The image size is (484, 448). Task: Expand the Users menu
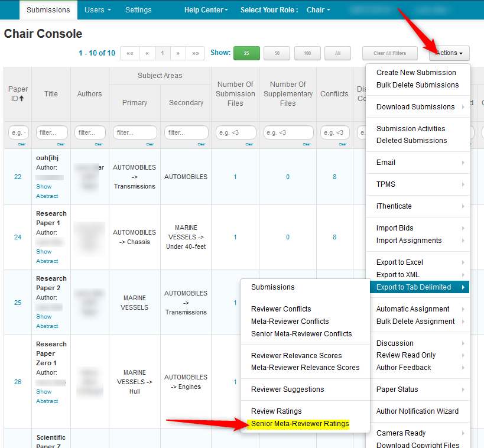click(x=98, y=10)
